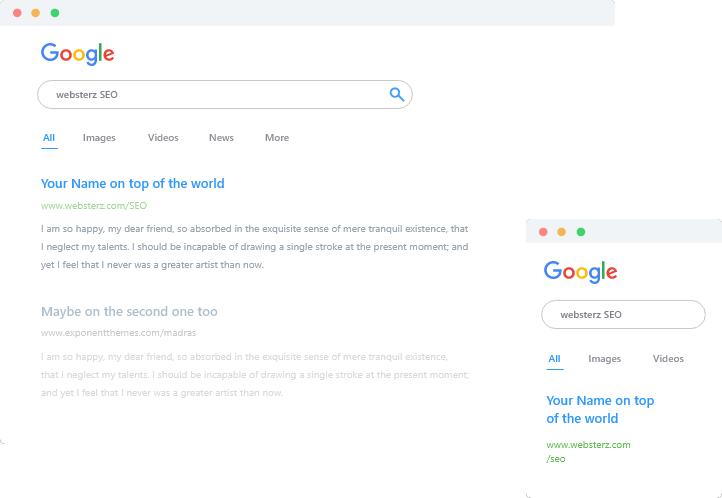Click the search magnifier icon in the large window

(396, 94)
